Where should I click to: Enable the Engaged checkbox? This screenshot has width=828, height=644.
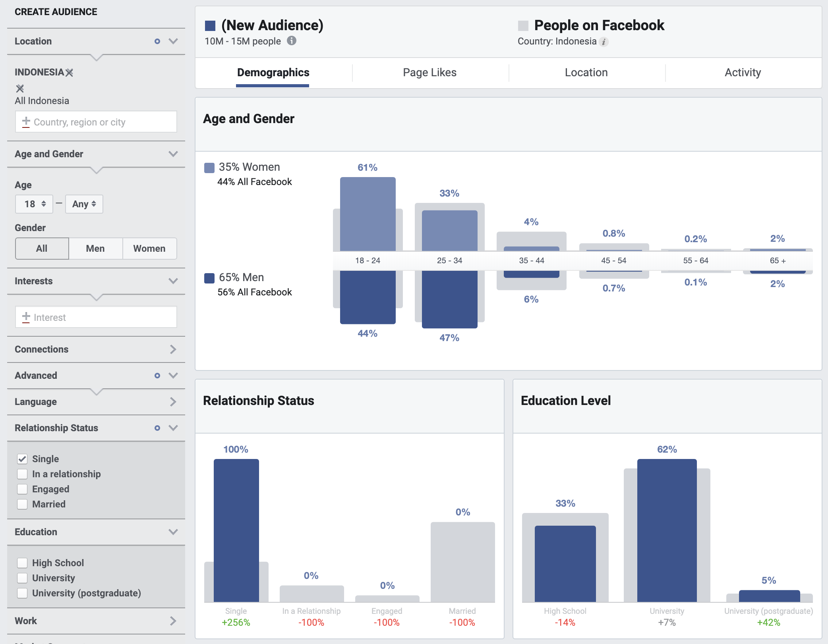pos(22,489)
